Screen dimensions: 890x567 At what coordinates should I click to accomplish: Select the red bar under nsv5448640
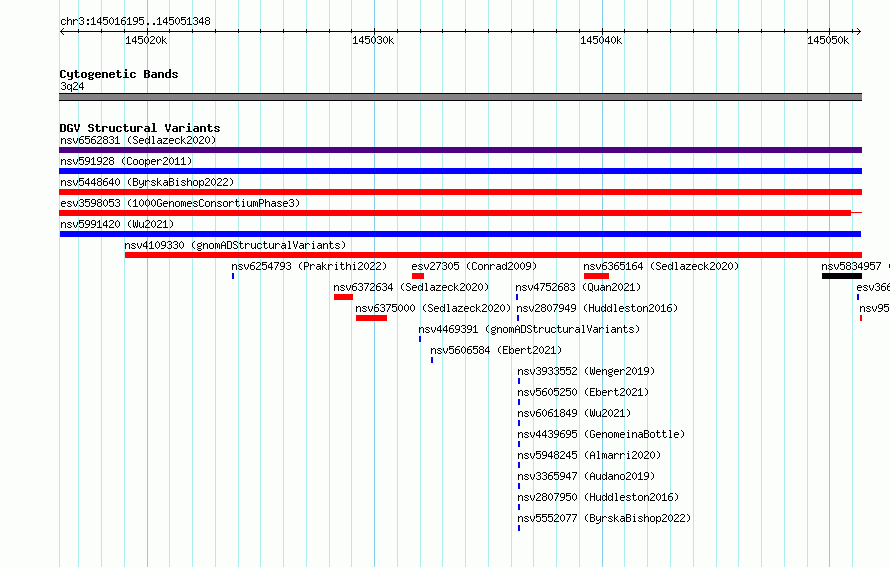pos(460,192)
